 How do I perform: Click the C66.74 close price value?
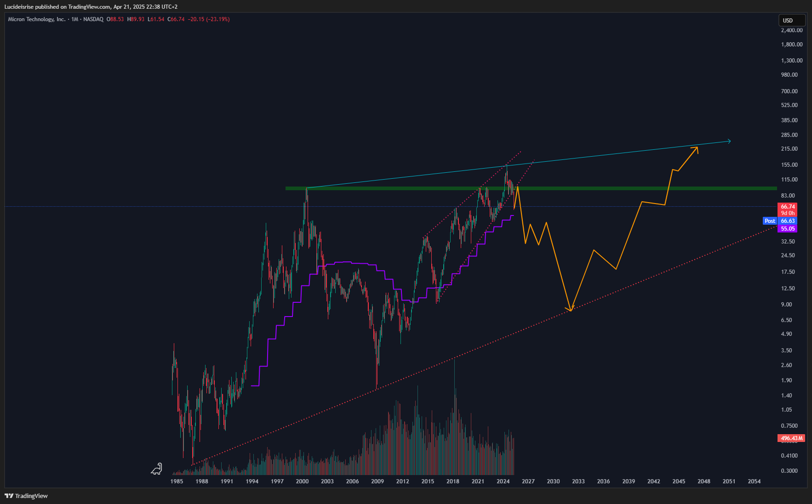tap(176, 19)
